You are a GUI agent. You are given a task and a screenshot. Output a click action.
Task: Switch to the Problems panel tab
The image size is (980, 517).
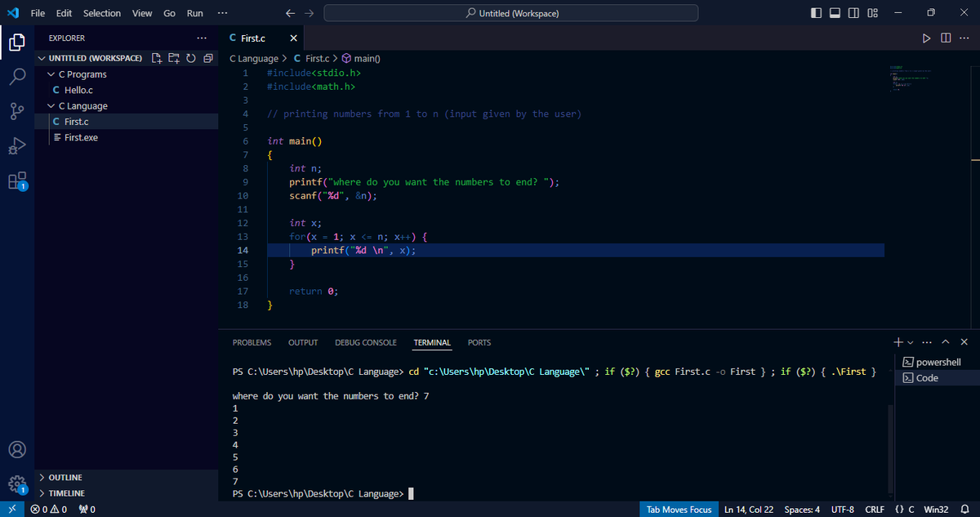coord(252,343)
